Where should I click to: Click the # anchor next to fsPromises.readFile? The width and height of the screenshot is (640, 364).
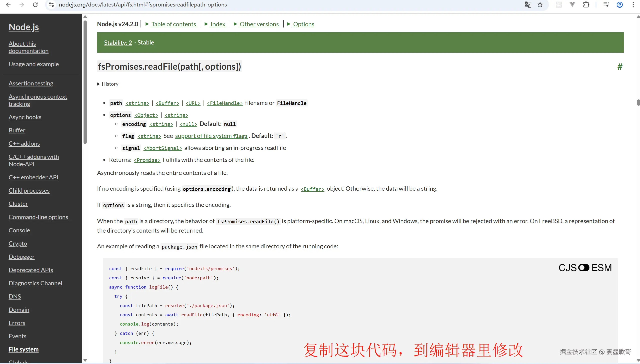pos(620,66)
